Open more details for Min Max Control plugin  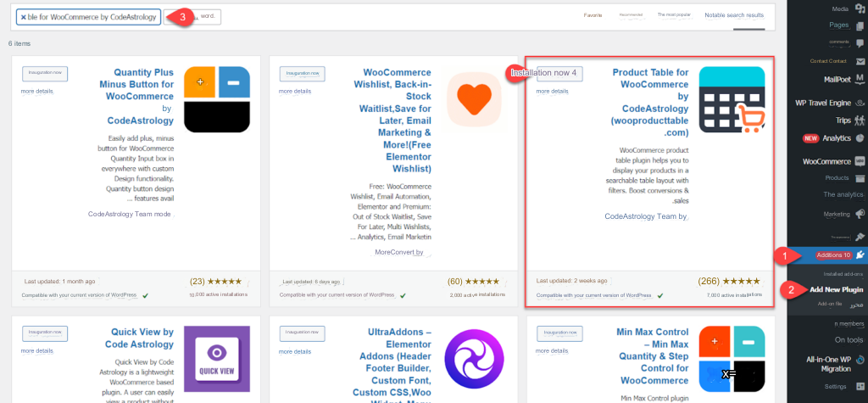point(552,351)
